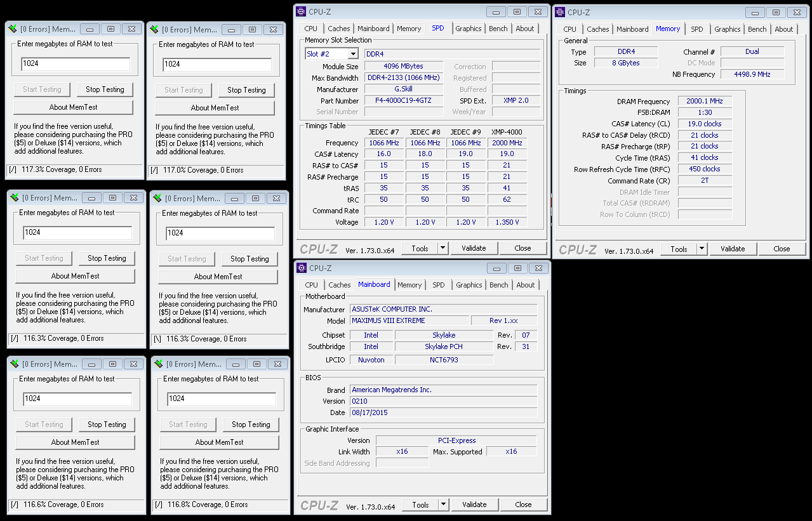
Task: Open the Graphics tab in the Memory window
Action: [728, 29]
